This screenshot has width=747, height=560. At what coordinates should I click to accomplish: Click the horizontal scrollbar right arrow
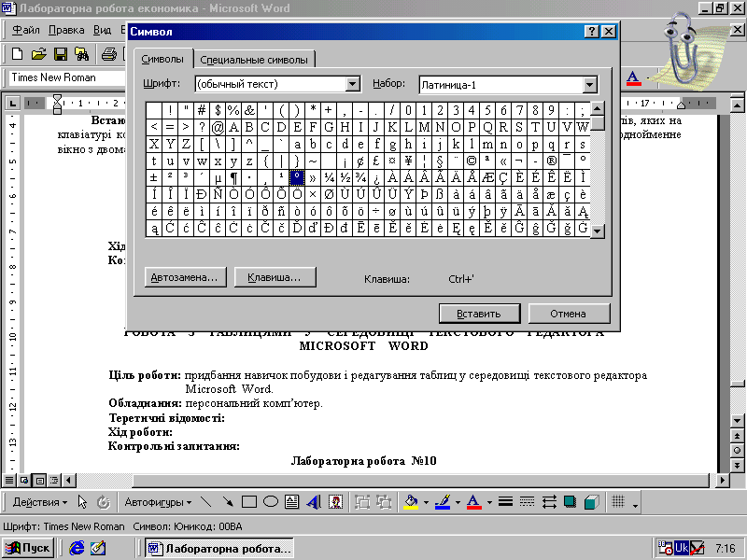723,481
